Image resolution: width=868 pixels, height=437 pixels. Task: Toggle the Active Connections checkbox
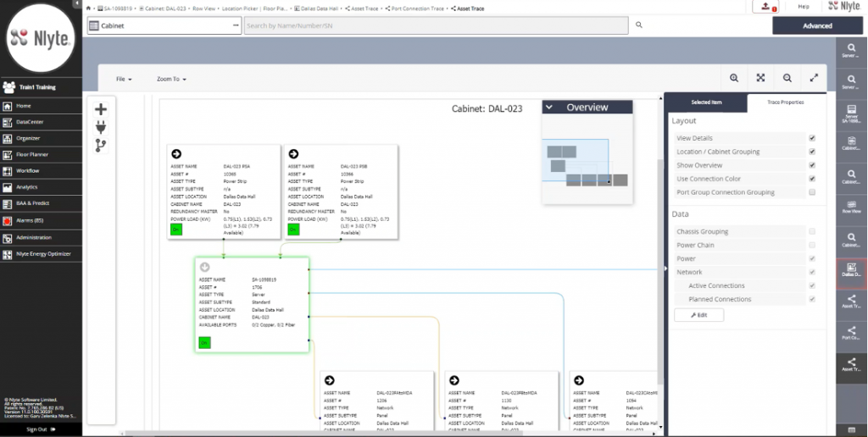click(x=812, y=286)
